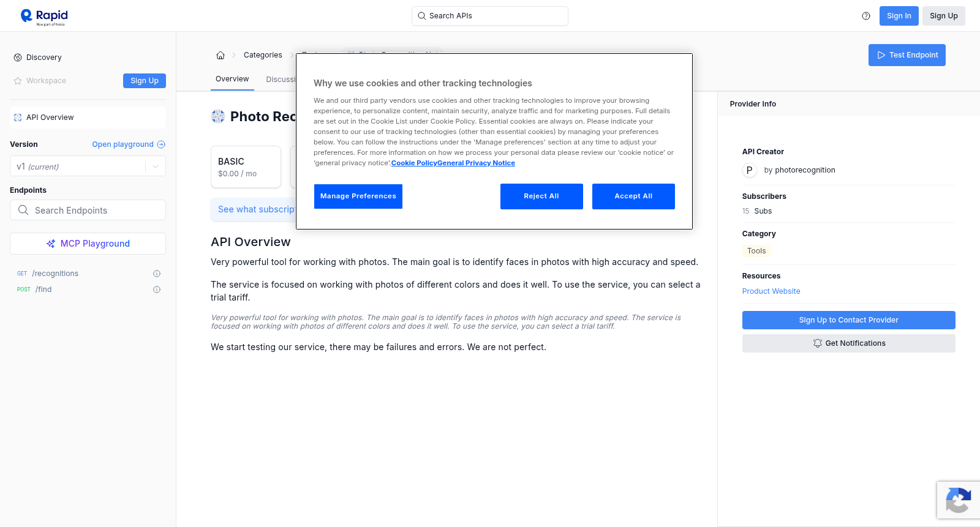Select the BASIC $0.00 plan card
The width and height of the screenshot is (980, 527).
(x=246, y=166)
